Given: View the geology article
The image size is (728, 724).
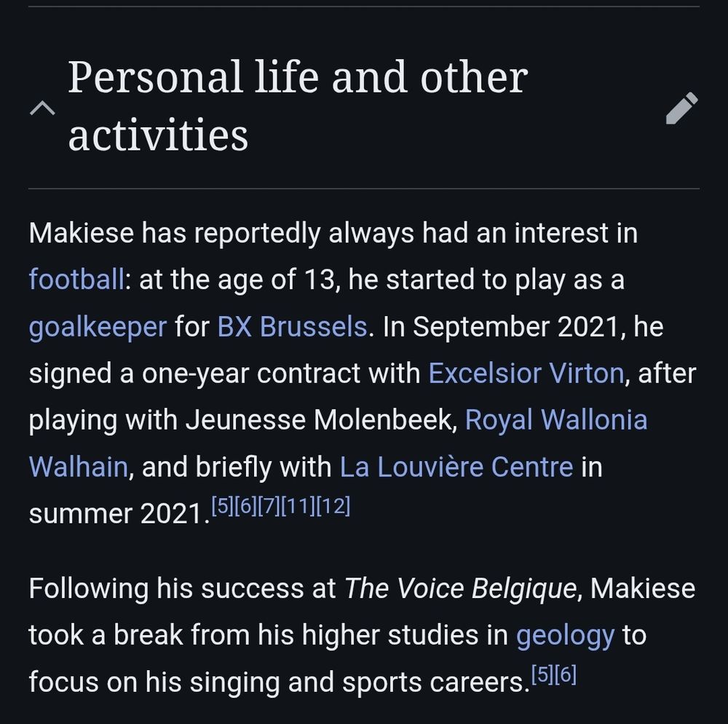Looking at the screenshot, I should [563, 635].
